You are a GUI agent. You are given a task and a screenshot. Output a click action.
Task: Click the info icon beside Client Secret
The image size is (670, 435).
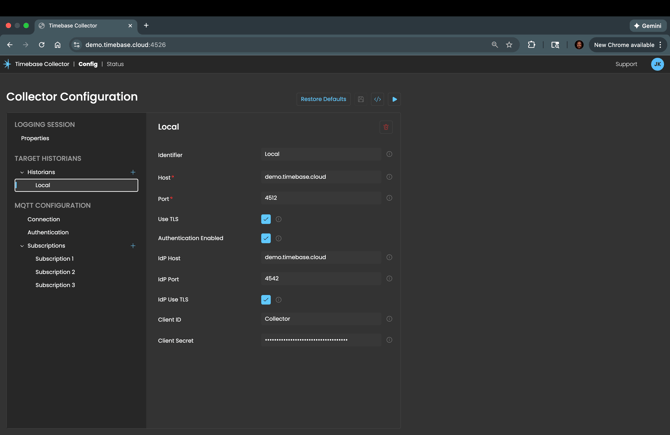(389, 340)
